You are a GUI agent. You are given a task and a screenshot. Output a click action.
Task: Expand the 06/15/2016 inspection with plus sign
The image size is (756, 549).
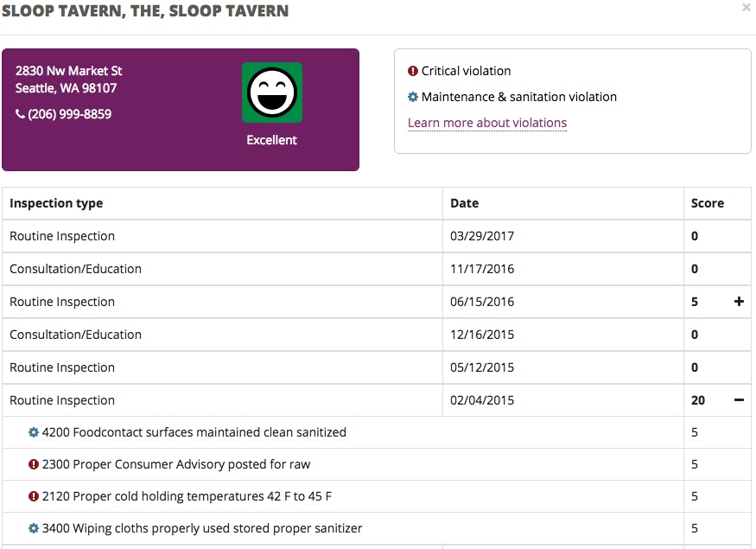(739, 302)
